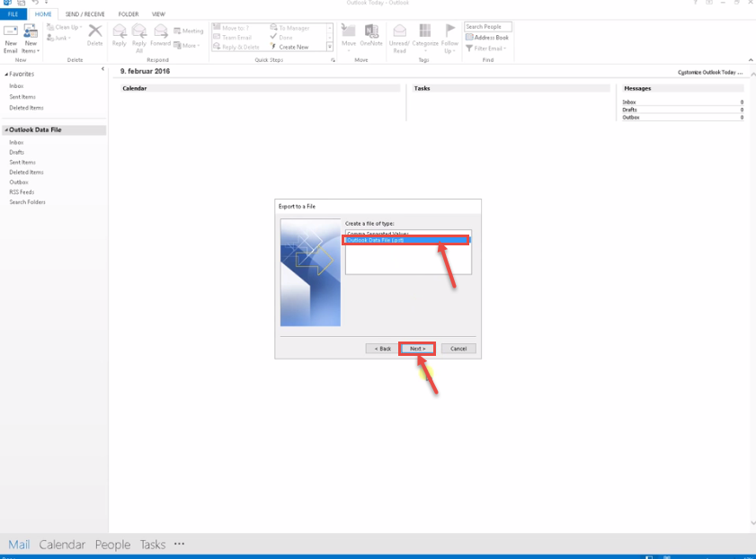Viewport: 756px width, 559px height.
Task: Select the Move to: ? quick step
Action: click(x=231, y=28)
